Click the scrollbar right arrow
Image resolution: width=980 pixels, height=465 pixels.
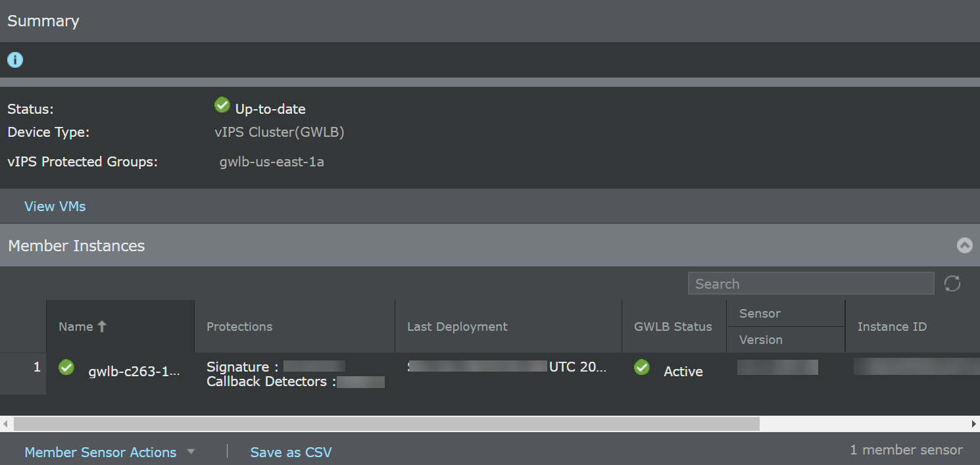point(974,424)
